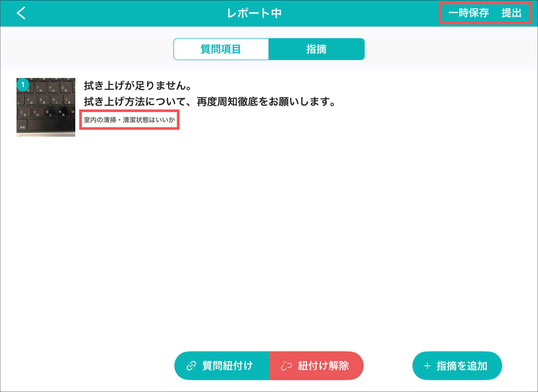Tap the spacebar shown in the keyboard photo
Viewport: 538px width, 392px height.
50,124
